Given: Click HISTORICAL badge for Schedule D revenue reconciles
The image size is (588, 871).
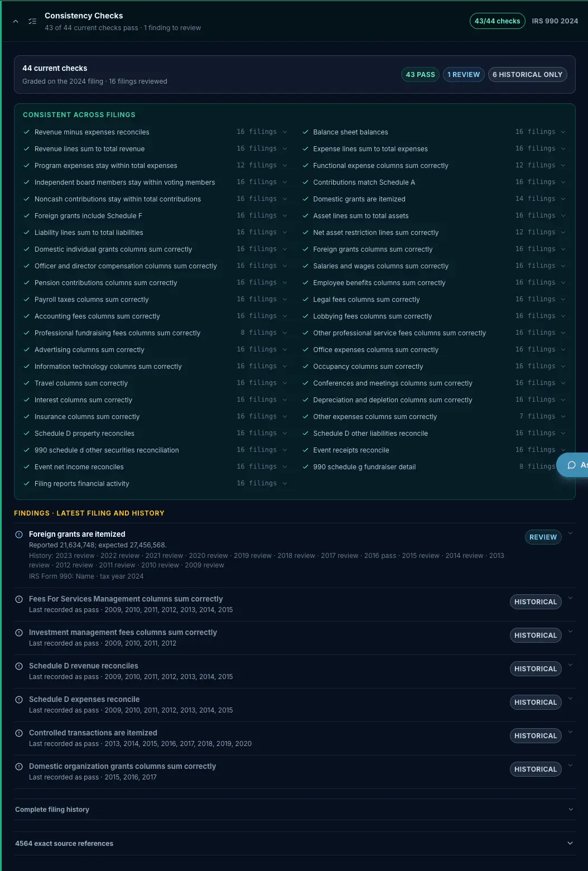Looking at the screenshot, I should tap(536, 669).
